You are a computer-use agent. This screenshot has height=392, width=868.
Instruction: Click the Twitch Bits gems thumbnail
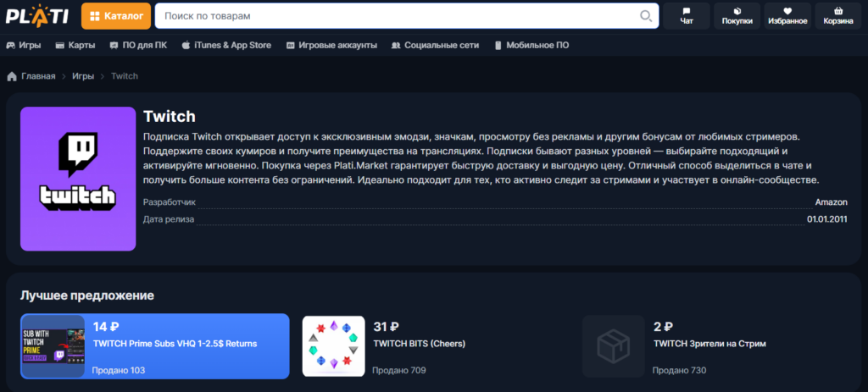[x=334, y=346]
